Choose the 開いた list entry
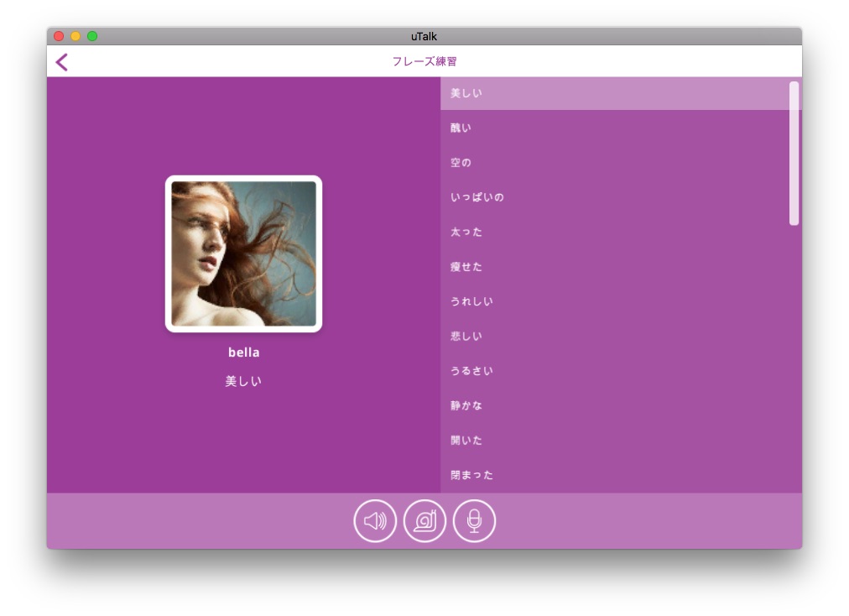Screen dimensions: 849x616 point(466,441)
